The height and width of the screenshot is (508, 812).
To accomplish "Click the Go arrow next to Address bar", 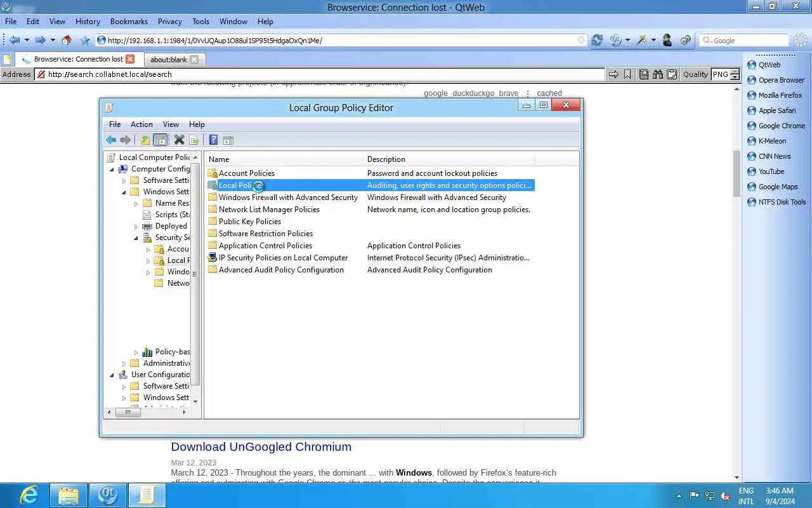I will (613, 74).
